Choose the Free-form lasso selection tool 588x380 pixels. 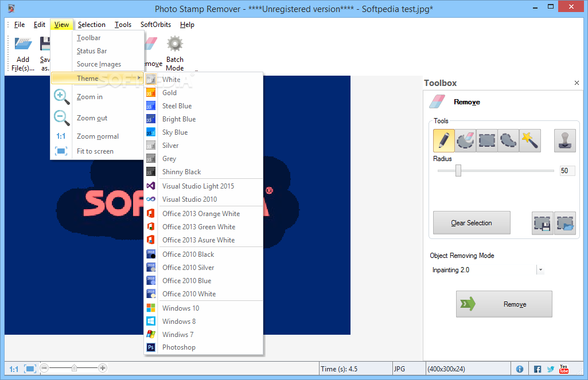(508, 140)
